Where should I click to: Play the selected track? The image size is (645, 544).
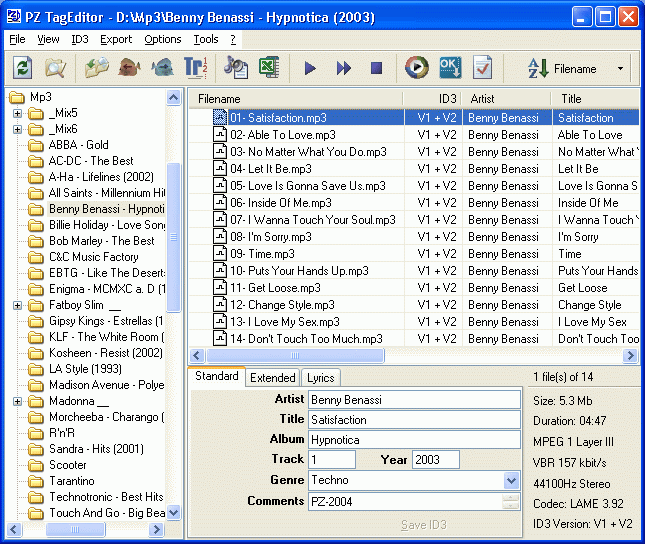point(310,68)
